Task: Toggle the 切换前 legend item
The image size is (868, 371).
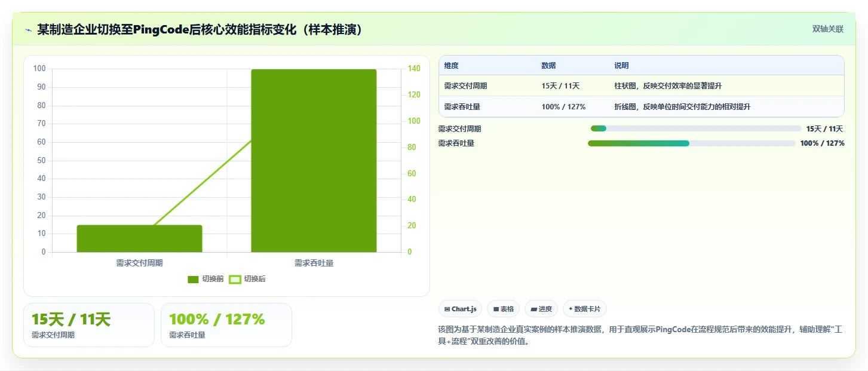Action: 206,279
